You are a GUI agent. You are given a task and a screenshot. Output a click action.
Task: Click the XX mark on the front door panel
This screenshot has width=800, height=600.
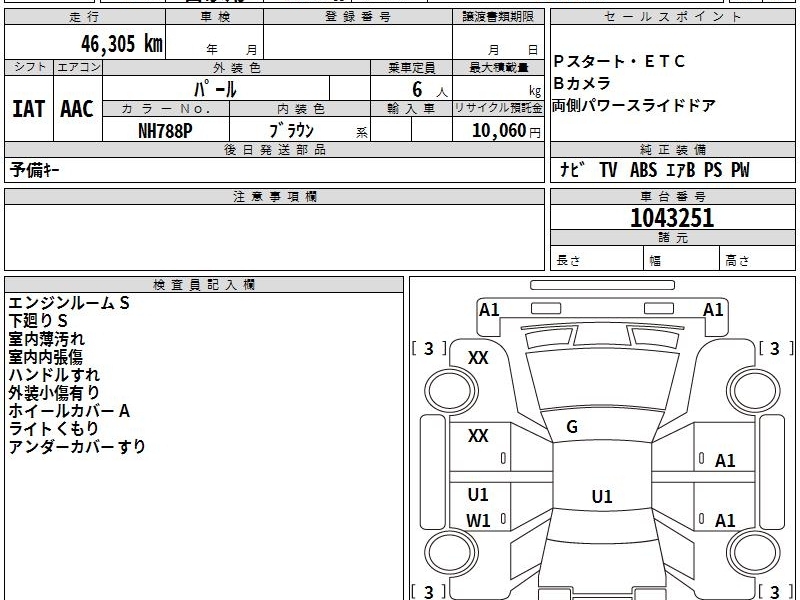click(478, 436)
